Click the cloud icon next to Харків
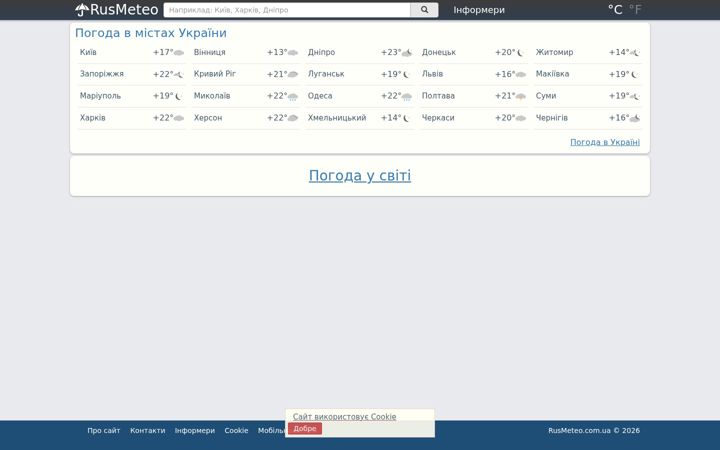The width and height of the screenshot is (720, 450). pos(179,118)
